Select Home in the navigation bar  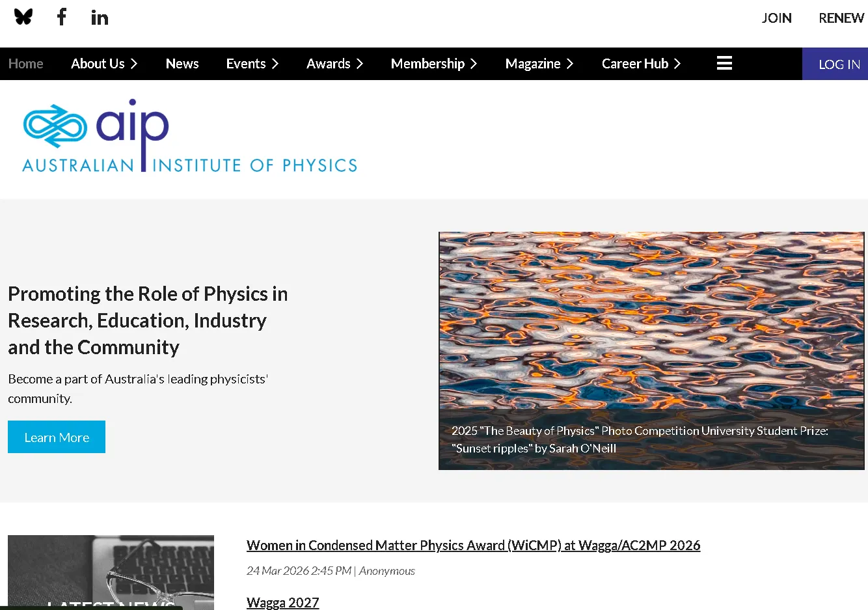(25, 63)
